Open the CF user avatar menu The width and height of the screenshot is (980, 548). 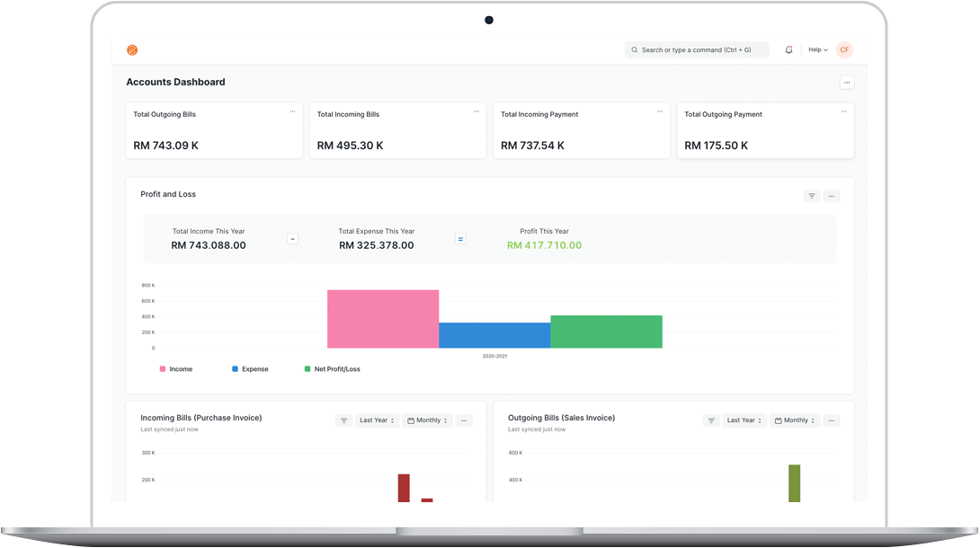point(844,50)
